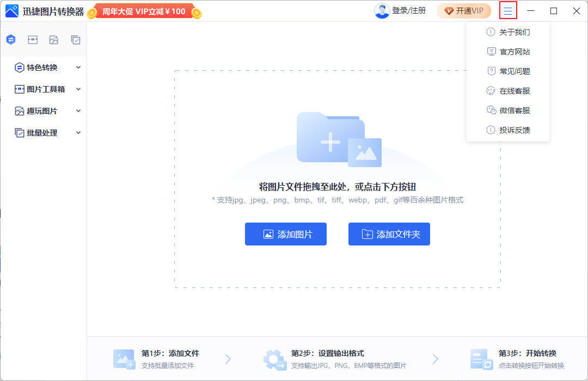588x381 pixels.
Task: Expand the 图片工具箱 chevron
Action: tap(78, 89)
